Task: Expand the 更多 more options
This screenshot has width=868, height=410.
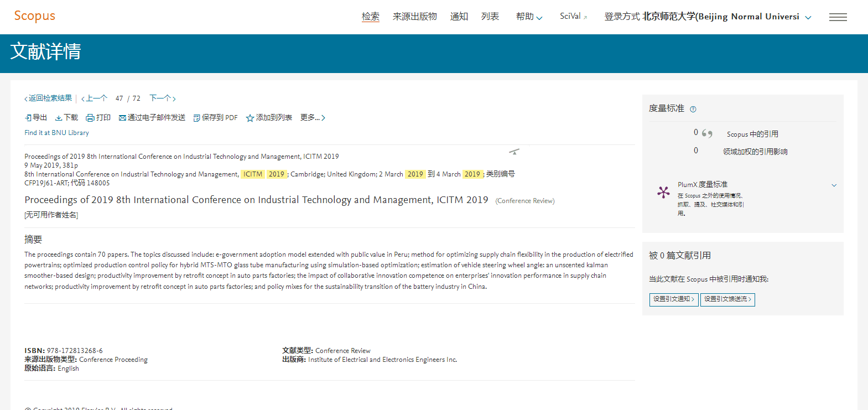Action: point(313,118)
